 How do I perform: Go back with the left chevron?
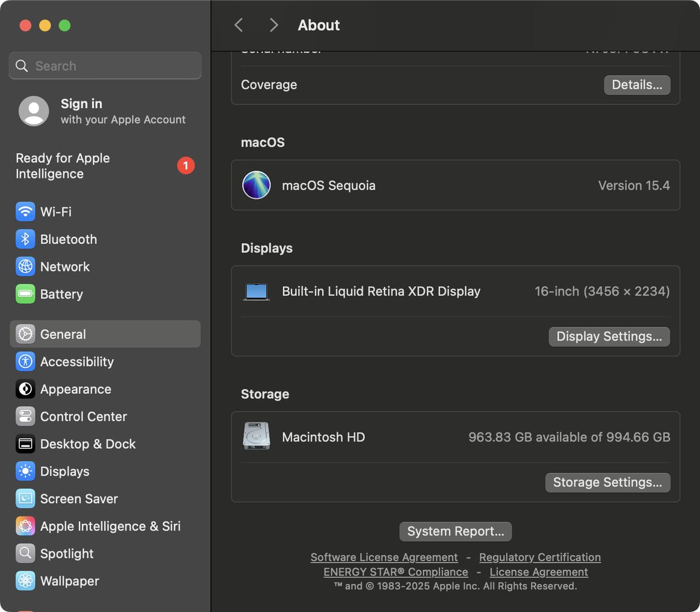(239, 25)
